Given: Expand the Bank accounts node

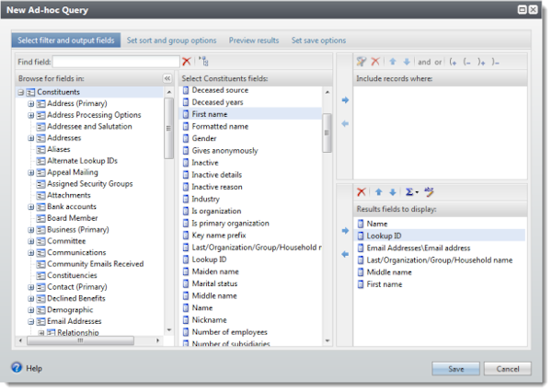Looking at the screenshot, I should coord(31,207).
